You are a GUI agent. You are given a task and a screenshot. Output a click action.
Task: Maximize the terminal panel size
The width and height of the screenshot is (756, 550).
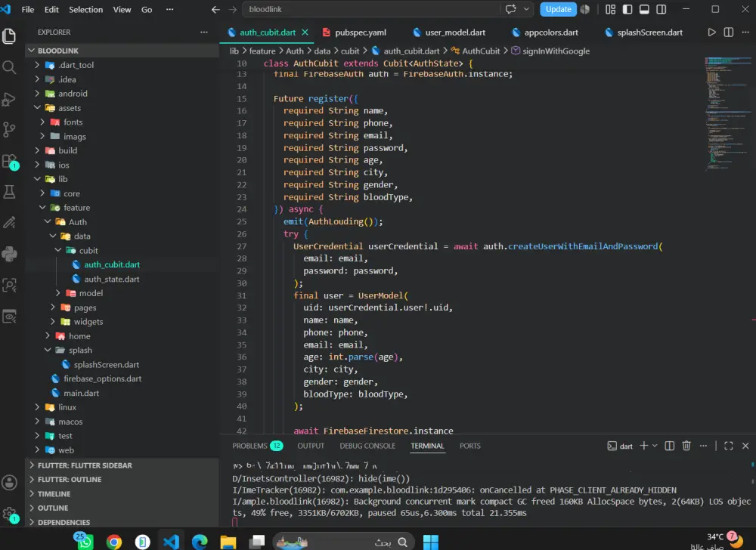[729, 446]
